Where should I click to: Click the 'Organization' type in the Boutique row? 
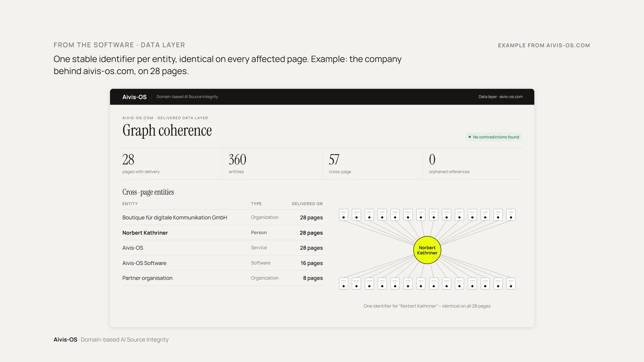pyautogui.click(x=265, y=218)
